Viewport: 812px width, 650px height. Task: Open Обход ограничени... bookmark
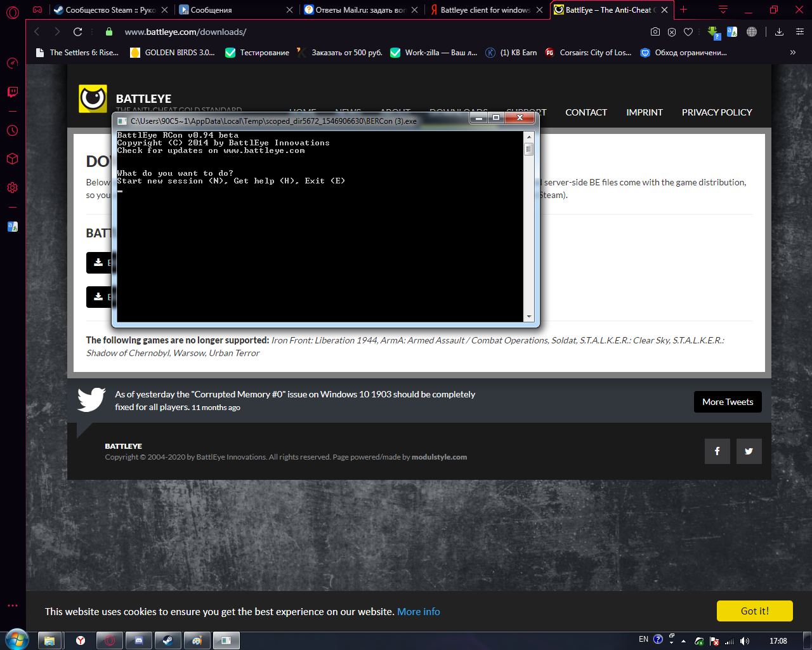684,53
